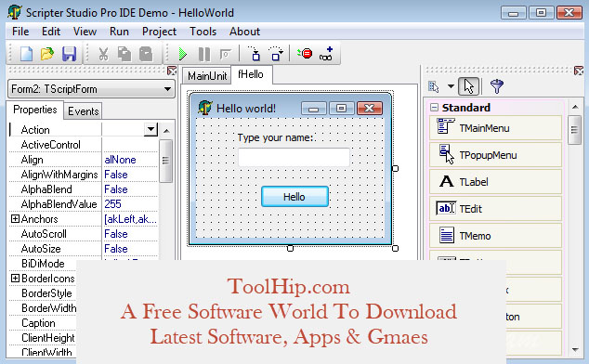This screenshot has height=364, width=589.
Task: Open the View menu
Action: (85, 32)
